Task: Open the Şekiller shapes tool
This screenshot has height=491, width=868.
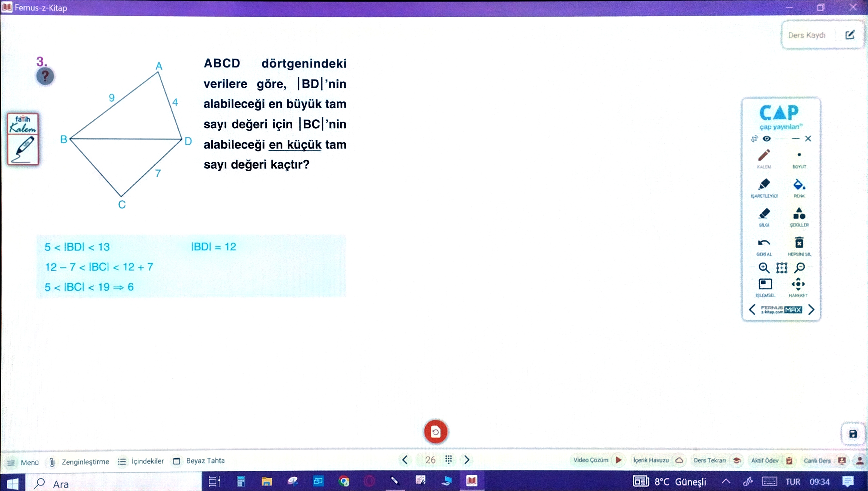Action: [x=799, y=214]
